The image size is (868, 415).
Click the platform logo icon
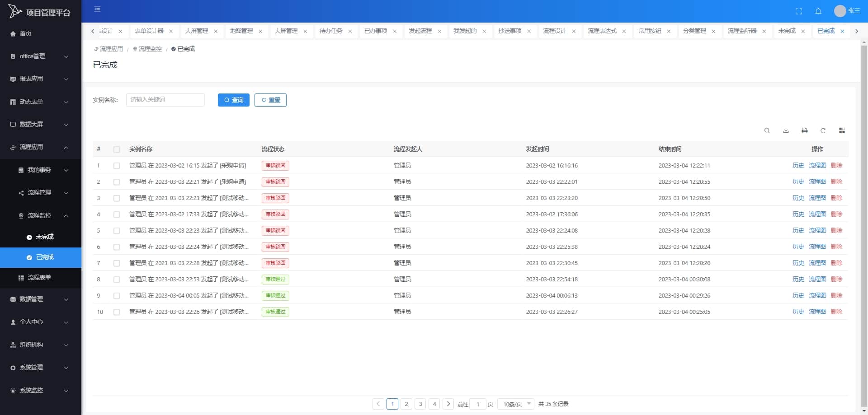15,11
